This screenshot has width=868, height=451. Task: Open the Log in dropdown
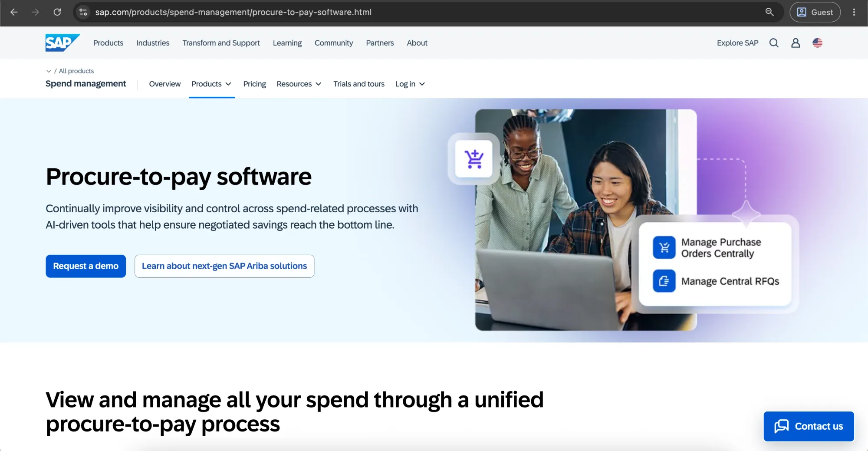[410, 84]
